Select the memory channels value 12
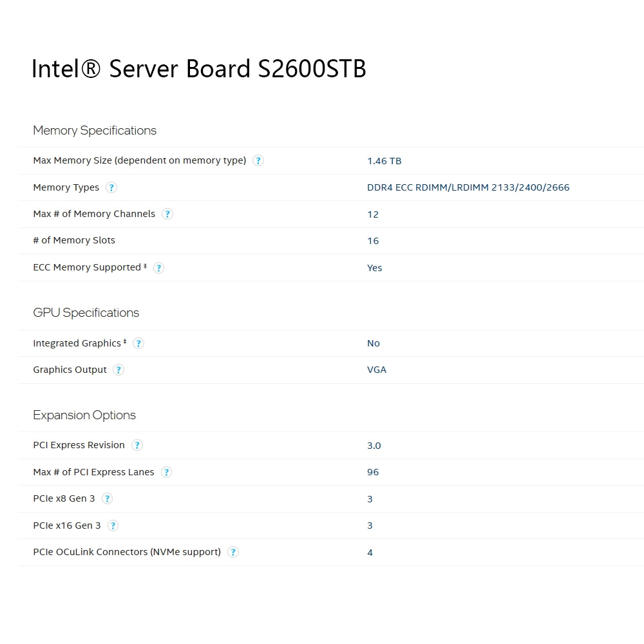The height and width of the screenshot is (644, 644). coord(372,214)
